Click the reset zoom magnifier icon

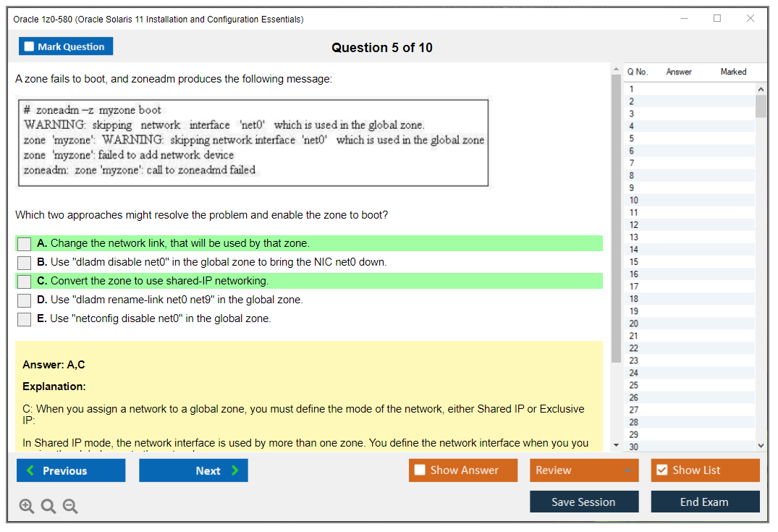[x=48, y=507]
